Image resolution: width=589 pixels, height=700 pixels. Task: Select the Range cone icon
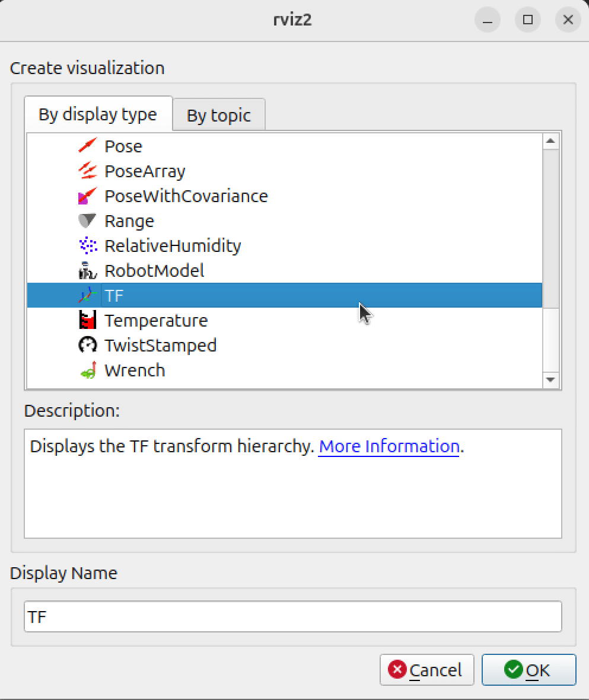(88, 220)
